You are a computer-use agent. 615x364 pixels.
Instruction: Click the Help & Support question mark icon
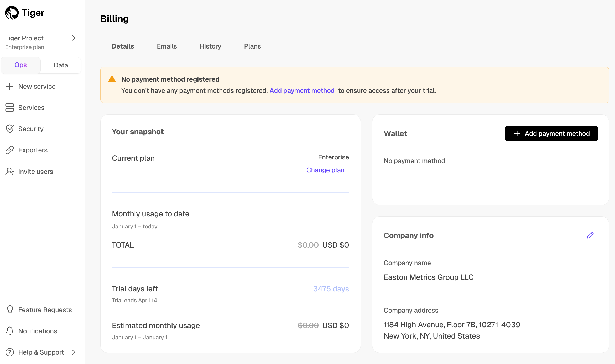[x=10, y=352]
